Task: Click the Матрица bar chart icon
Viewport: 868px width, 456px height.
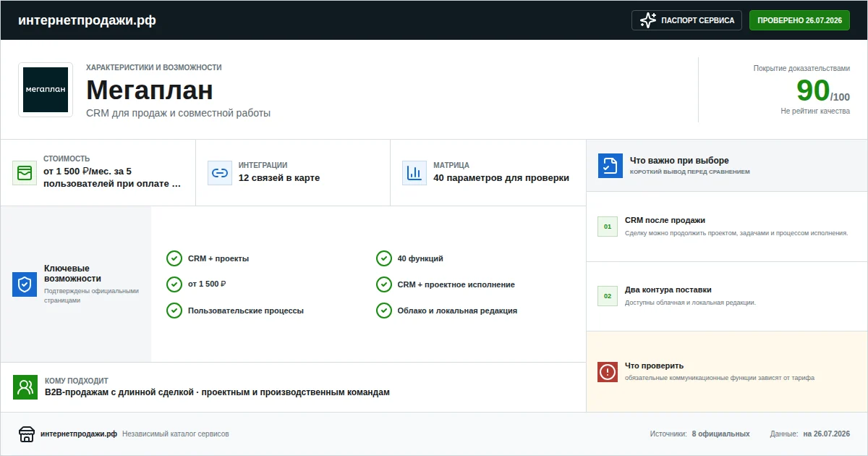Action: click(414, 173)
